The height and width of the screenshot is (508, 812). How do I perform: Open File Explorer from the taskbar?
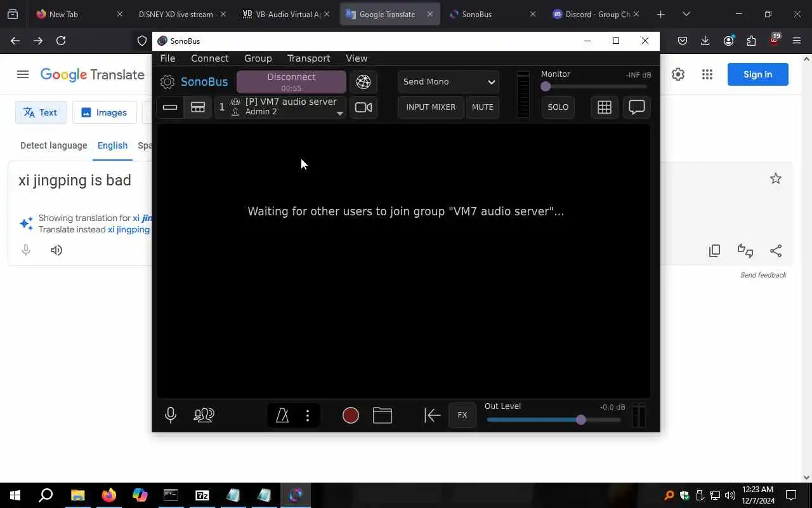tap(77, 495)
